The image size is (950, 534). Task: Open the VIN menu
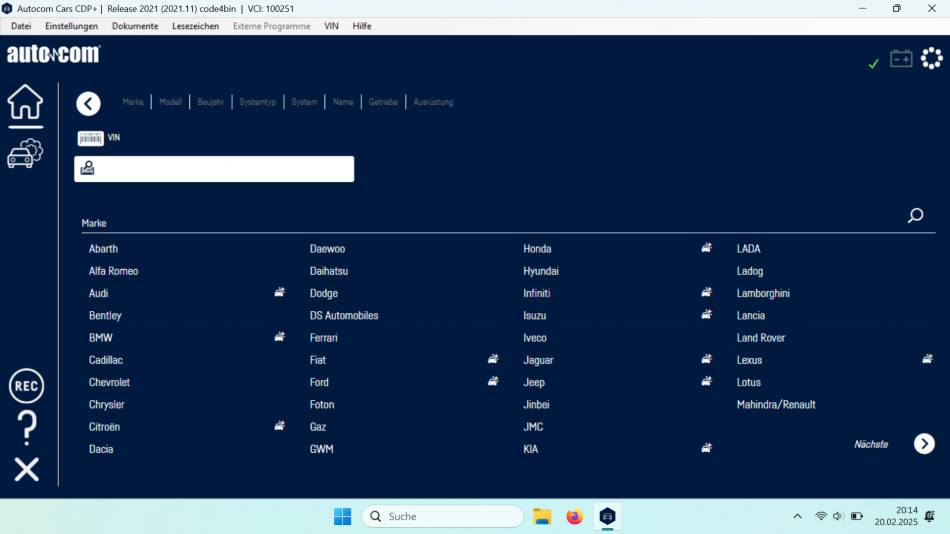(x=331, y=26)
